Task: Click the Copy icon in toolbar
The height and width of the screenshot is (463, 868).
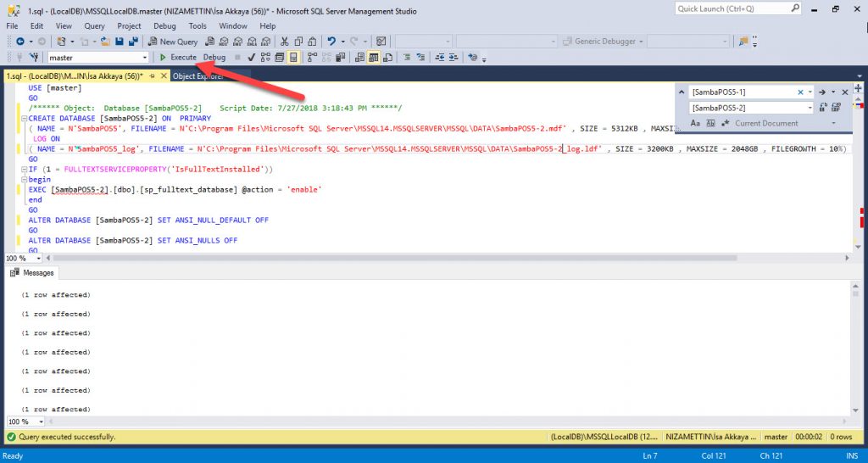Action: tap(298, 42)
